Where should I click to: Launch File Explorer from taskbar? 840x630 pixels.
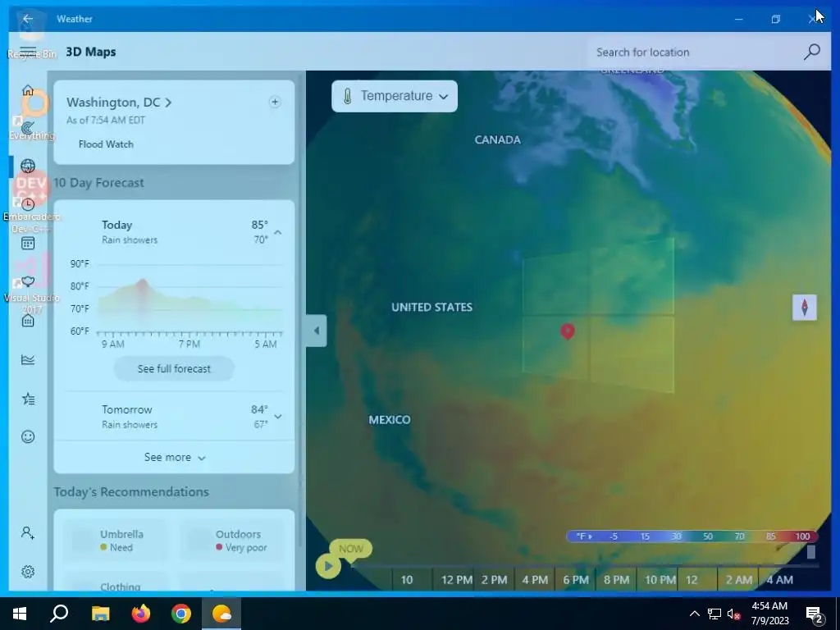click(100, 614)
